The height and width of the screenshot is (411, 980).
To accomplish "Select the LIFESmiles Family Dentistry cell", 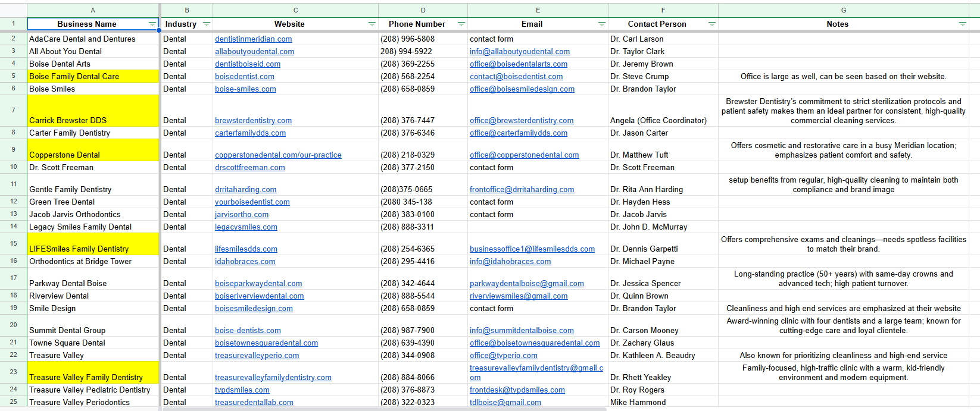I will click(93, 244).
